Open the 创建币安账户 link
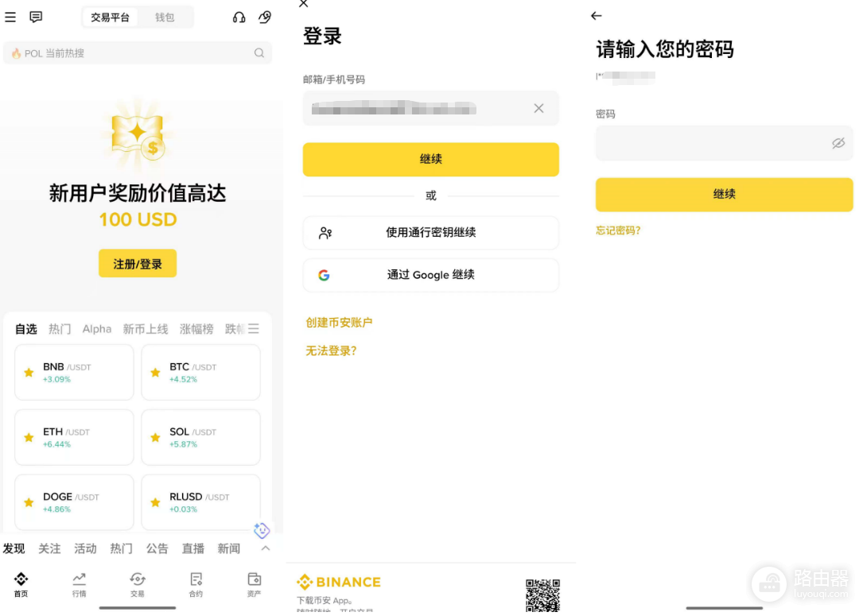 click(x=339, y=323)
